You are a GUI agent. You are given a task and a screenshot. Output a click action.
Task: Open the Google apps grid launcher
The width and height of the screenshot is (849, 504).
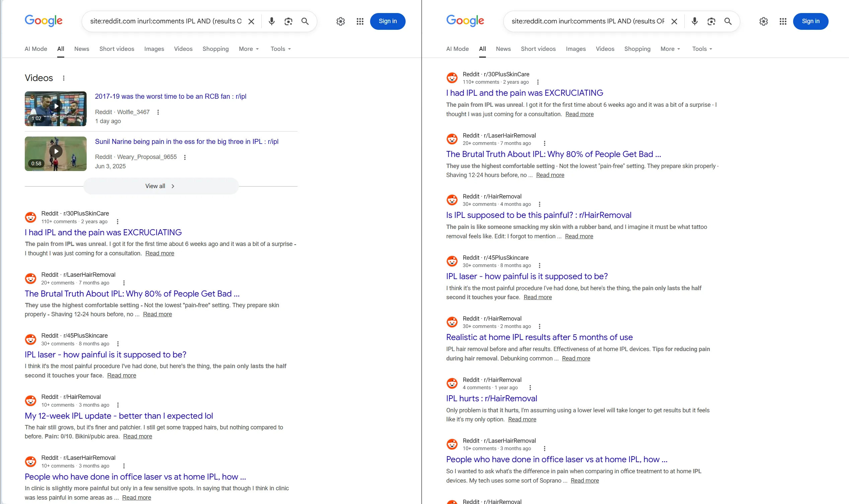[360, 21]
